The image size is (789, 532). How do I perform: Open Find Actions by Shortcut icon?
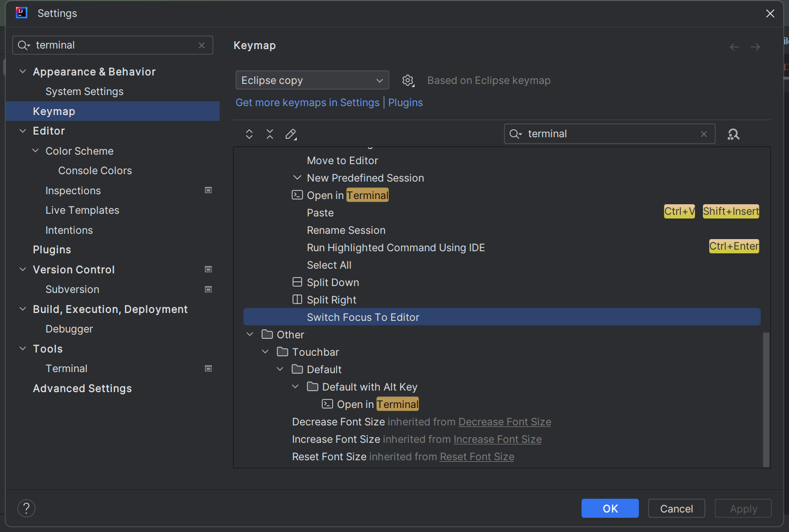pos(734,134)
